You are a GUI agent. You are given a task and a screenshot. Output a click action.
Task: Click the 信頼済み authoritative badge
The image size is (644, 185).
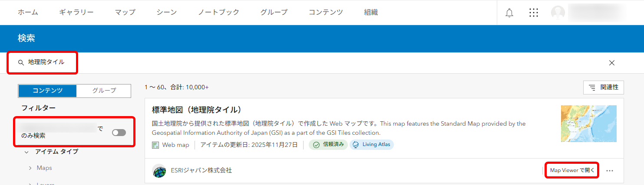pos(328,145)
